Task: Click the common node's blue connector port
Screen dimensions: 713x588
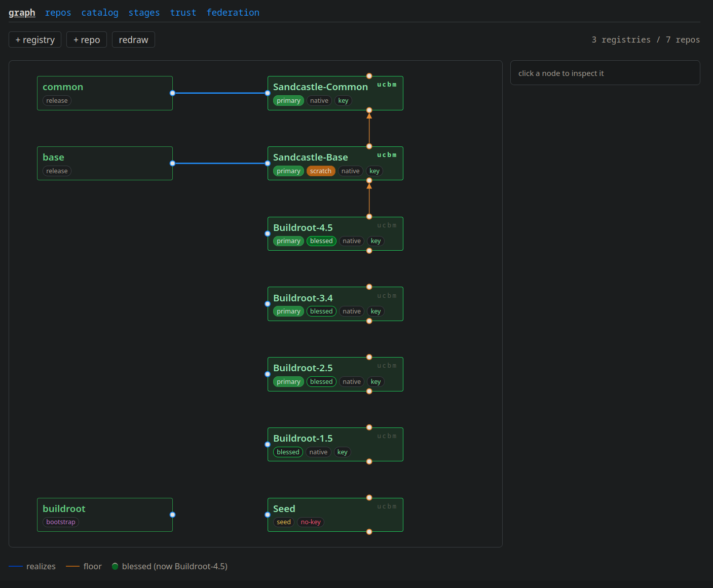Action: click(173, 93)
